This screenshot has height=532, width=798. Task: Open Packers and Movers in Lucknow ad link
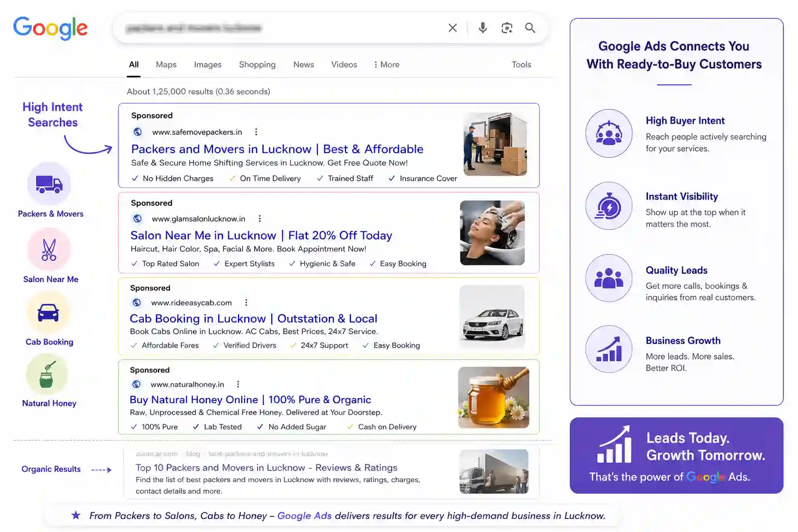(277, 149)
